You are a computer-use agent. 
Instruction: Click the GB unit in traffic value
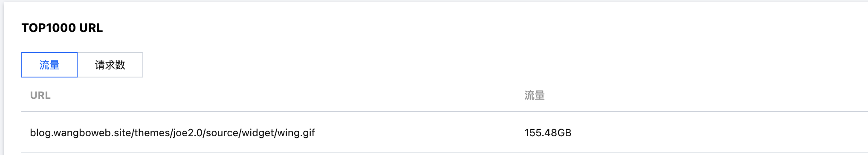pos(564,133)
